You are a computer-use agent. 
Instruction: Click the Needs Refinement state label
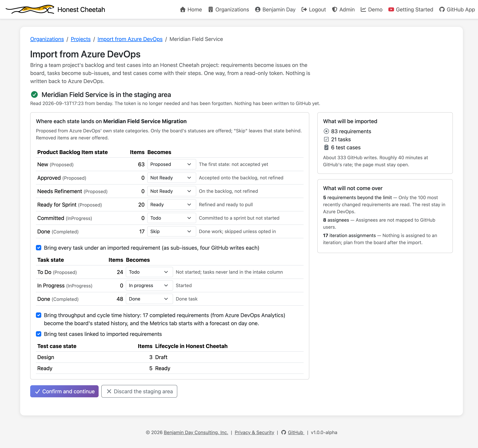(60, 191)
